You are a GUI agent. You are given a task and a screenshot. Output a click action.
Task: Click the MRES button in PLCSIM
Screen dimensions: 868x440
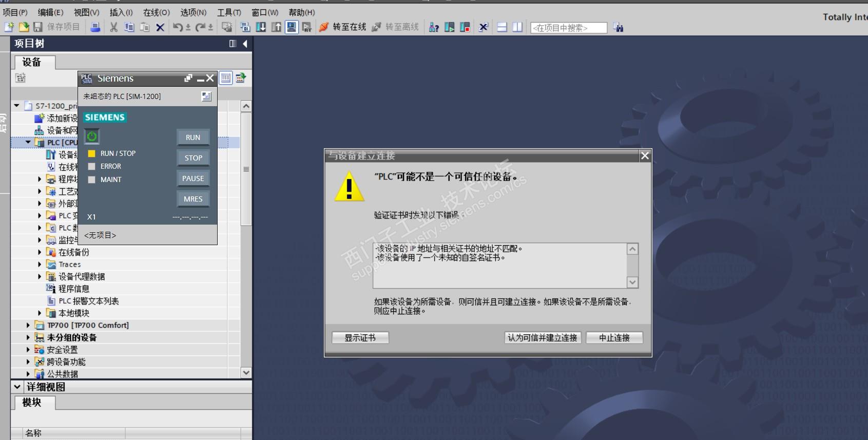[x=193, y=199]
